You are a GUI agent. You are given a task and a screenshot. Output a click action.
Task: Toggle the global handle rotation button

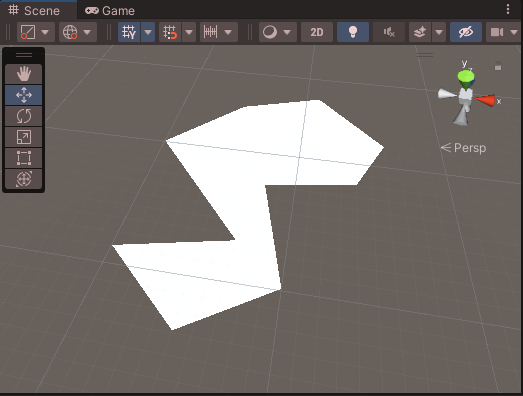coord(70,32)
